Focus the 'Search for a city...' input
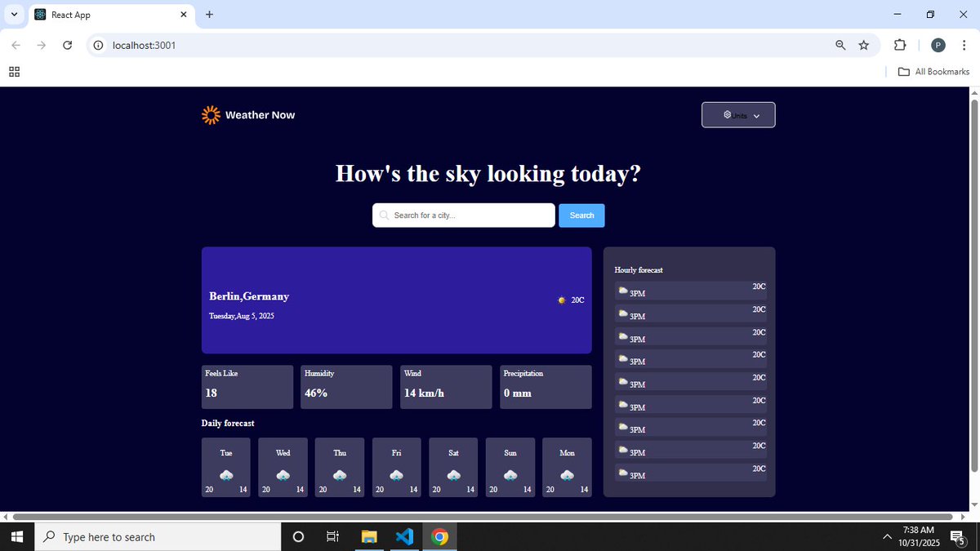 click(464, 216)
